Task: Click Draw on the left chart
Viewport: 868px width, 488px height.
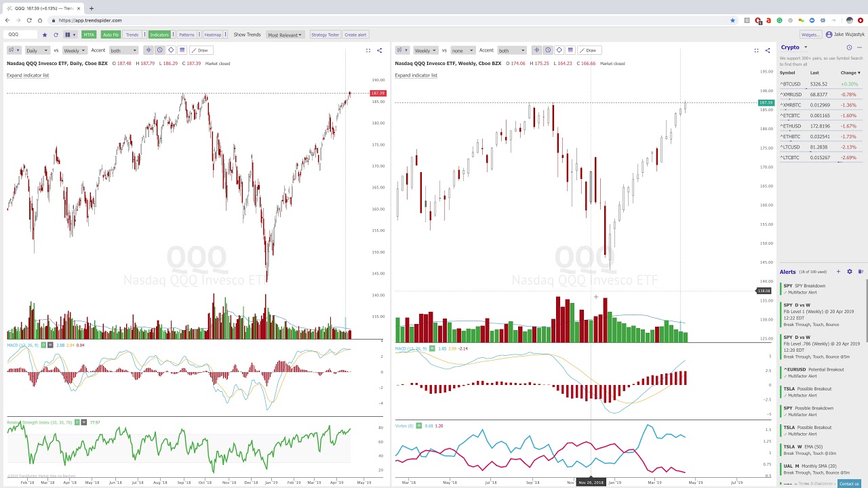Action: [202, 50]
